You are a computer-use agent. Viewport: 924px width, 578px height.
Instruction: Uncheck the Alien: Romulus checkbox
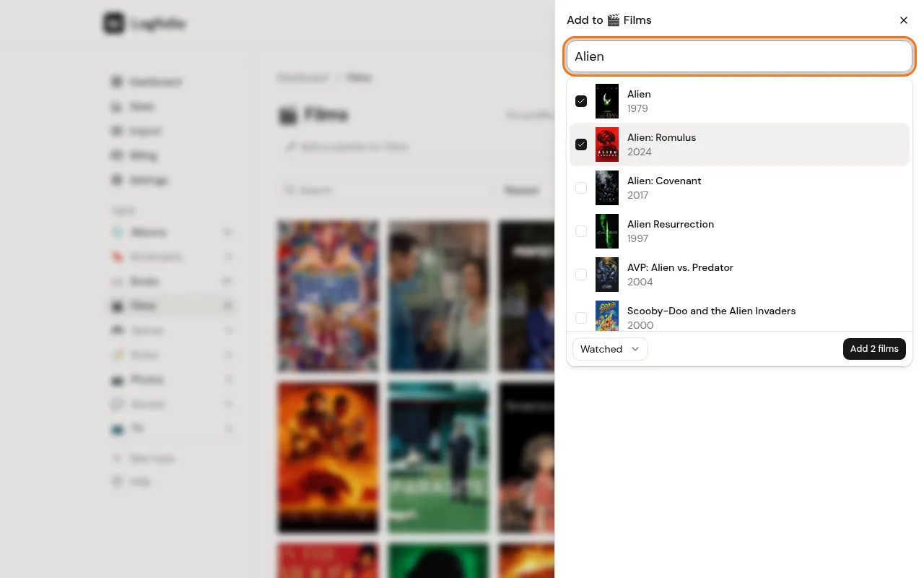point(581,144)
